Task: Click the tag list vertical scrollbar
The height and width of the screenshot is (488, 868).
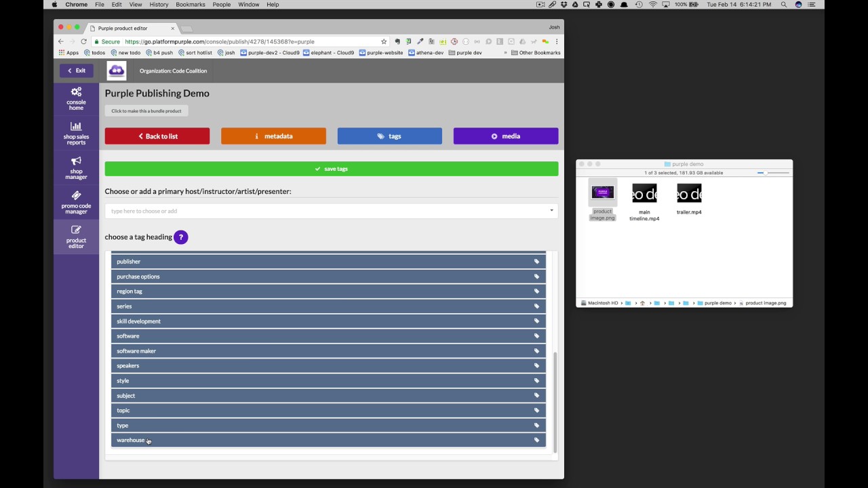Action: [555, 403]
